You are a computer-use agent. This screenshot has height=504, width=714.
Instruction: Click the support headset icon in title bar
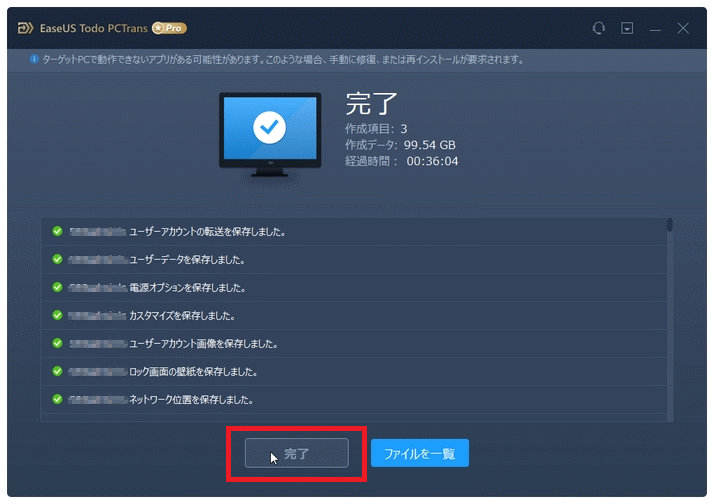click(599, 28)
